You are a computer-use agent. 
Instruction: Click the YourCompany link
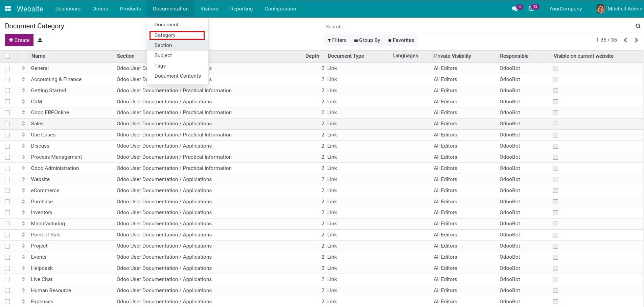(565, 9)
